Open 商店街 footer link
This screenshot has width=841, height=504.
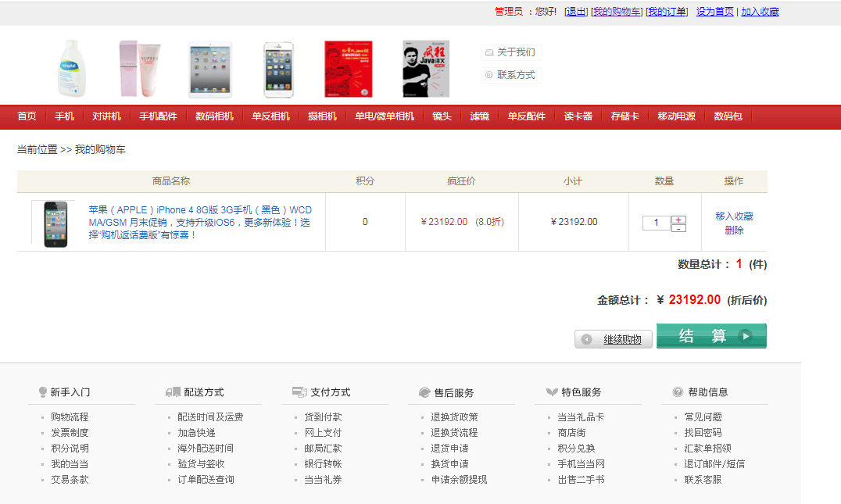click(572, 432)
